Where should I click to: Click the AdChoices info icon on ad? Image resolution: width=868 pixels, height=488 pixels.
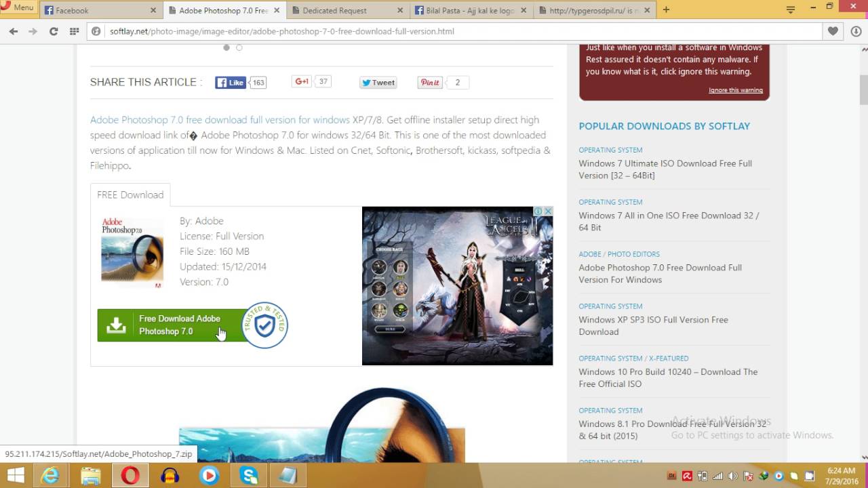pyautogui.click(x=538, y=211)
